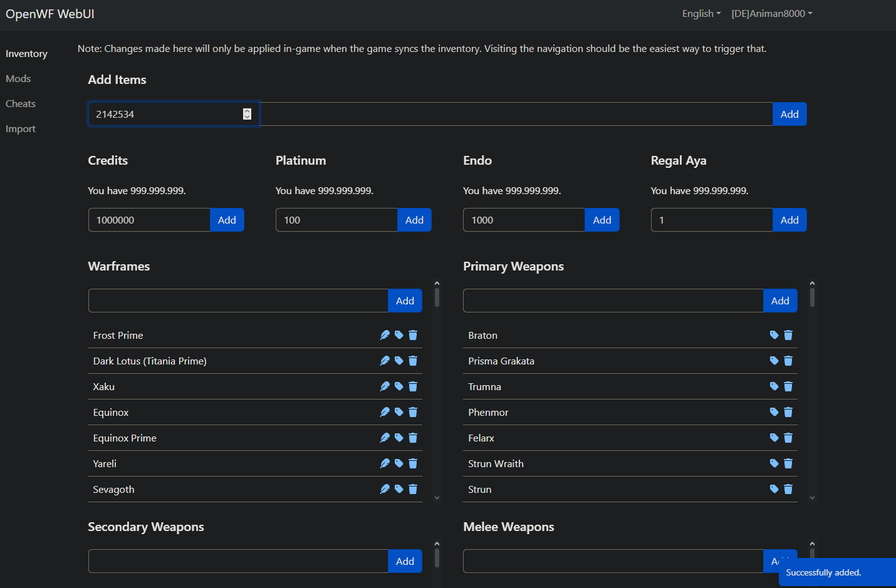Switch to the Import page
The image size is (896, 588).
(x=21, y=129)
